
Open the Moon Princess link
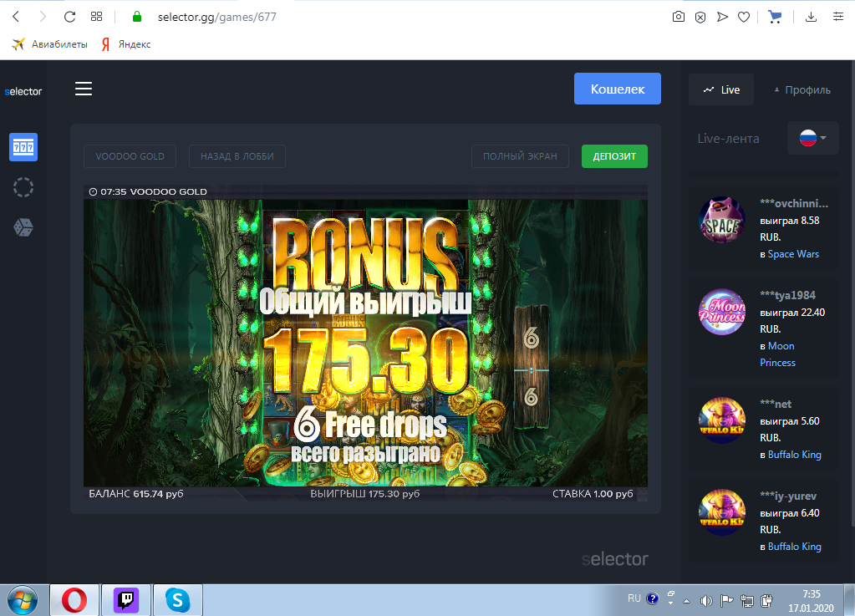tap(779, 354)
